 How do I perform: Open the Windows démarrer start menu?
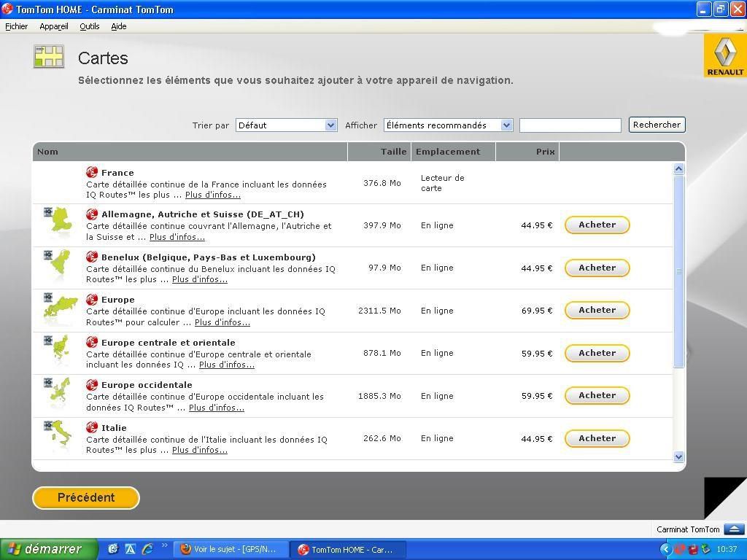[49, 549]
